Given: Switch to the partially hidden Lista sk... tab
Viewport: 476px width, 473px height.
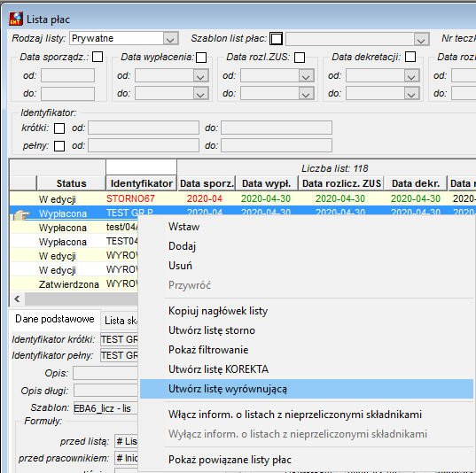Looking at the screenshot, I should click(x=121, y=321).
